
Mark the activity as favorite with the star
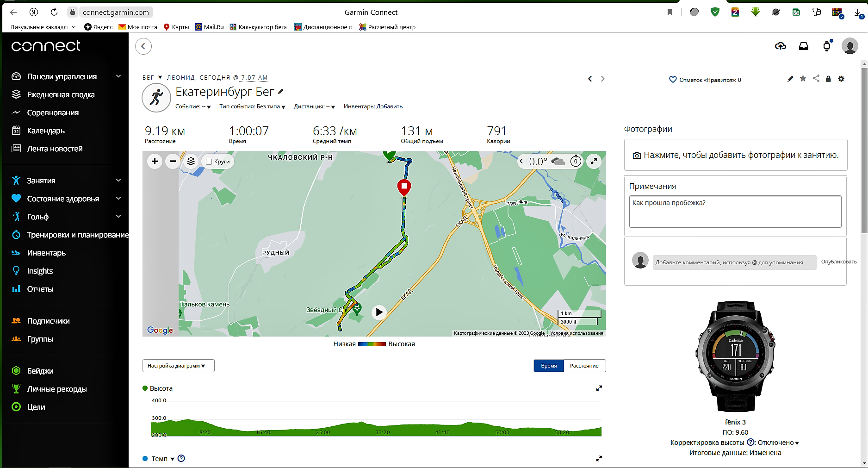(x=803, y=79)
